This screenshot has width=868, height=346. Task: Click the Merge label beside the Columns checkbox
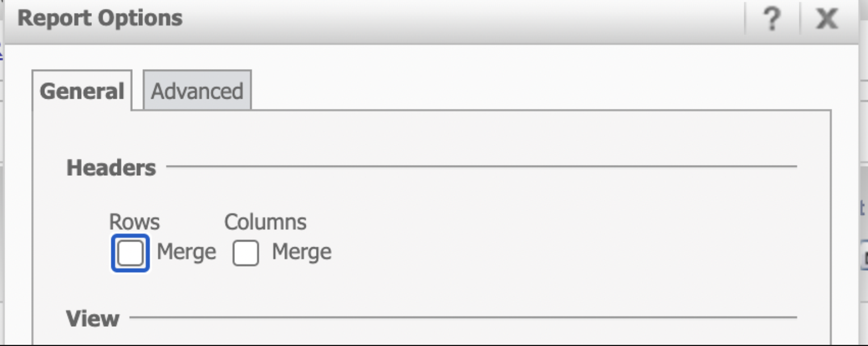point(302,251)
